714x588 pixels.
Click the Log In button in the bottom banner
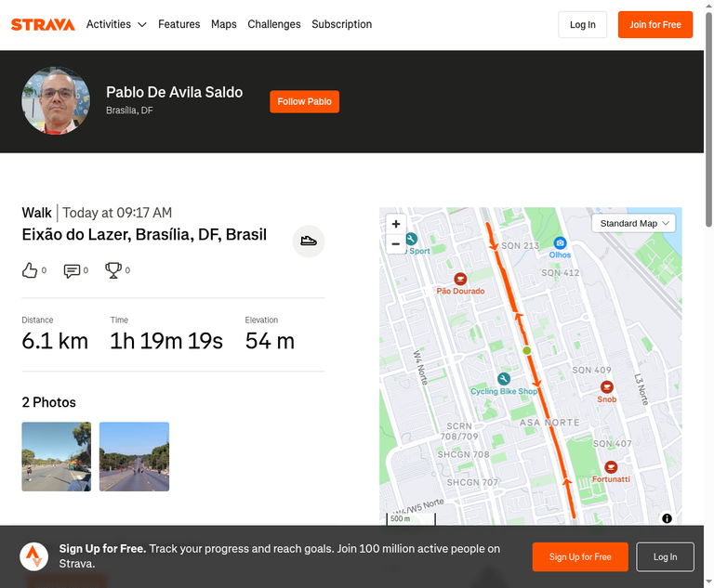point(666,556)
